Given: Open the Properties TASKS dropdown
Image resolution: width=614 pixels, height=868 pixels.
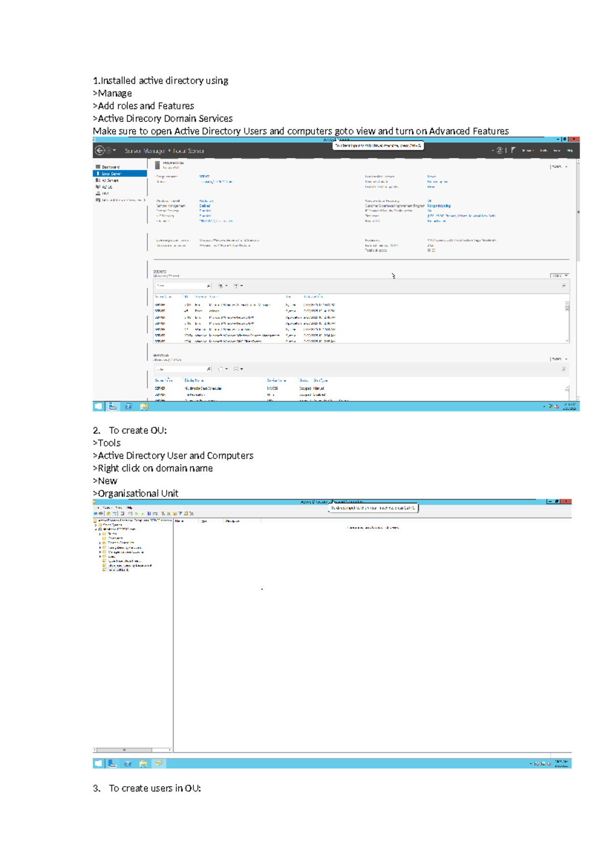Looking at the screenshot, I should coord(559,167).
